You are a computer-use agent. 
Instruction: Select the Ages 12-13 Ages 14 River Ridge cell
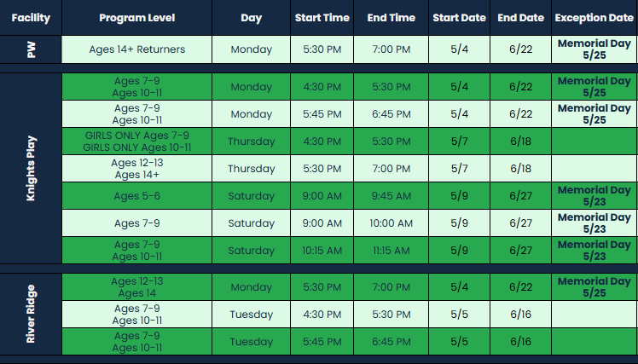coord(136,287)
